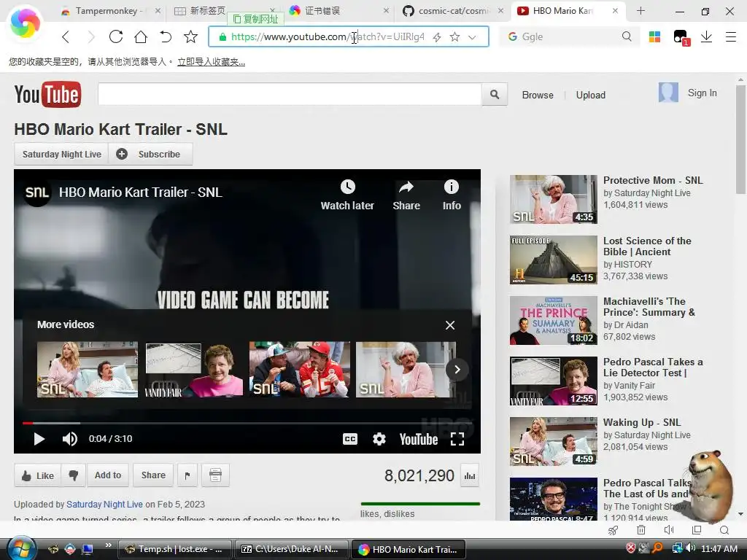Open the Machiavelli's The Prince thumbnail
Viewport: 747px width, 560px height.
[x=553, y=321]
